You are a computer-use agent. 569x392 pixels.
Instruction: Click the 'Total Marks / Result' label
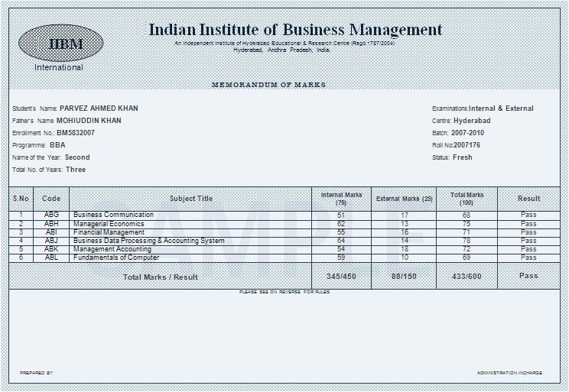[x=161, y=277]
